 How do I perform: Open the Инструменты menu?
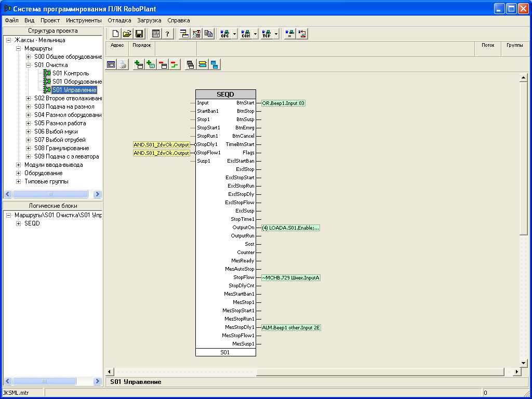point(84,20)
